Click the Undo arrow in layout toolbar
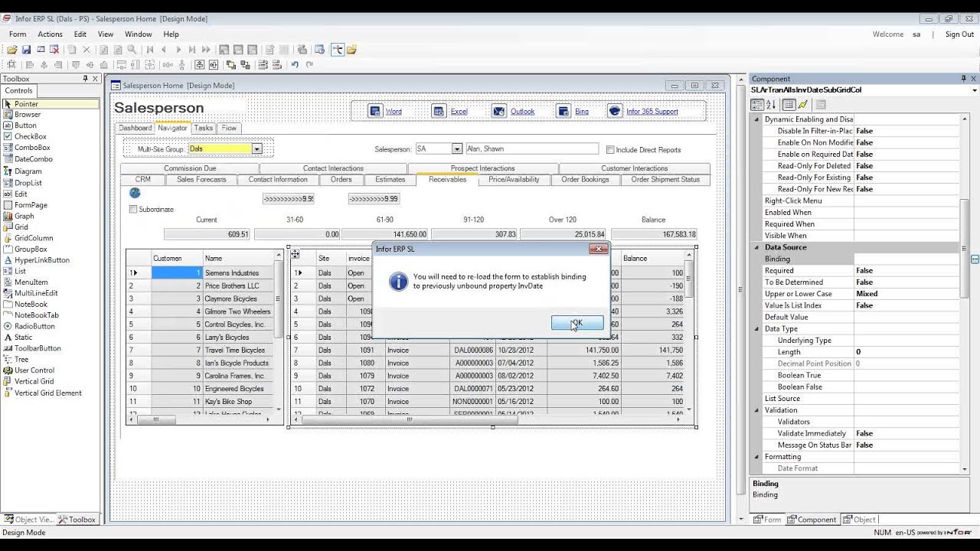Viewport: 980px width, 551px height. pyautogui.click(x=295, y=65)
